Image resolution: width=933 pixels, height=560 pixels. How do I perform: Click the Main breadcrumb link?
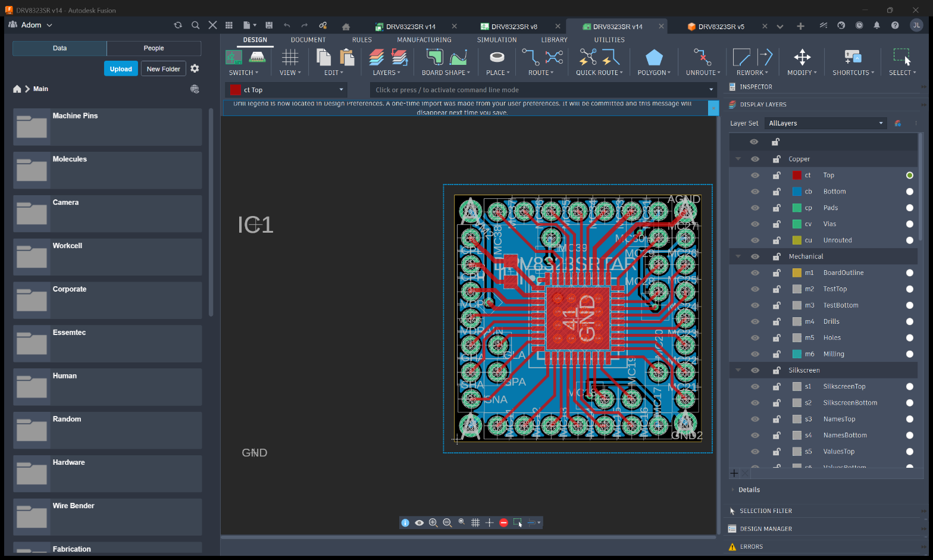click(x=40, y=89)
